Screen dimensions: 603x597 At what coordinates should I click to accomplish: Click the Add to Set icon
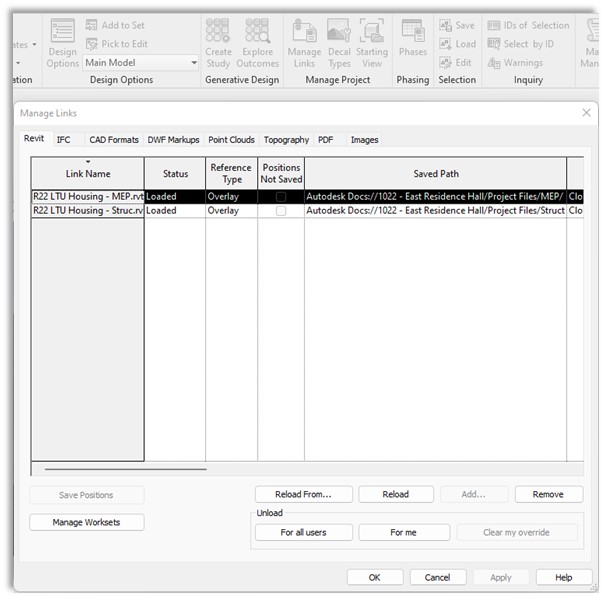click(x=91, y=25)
